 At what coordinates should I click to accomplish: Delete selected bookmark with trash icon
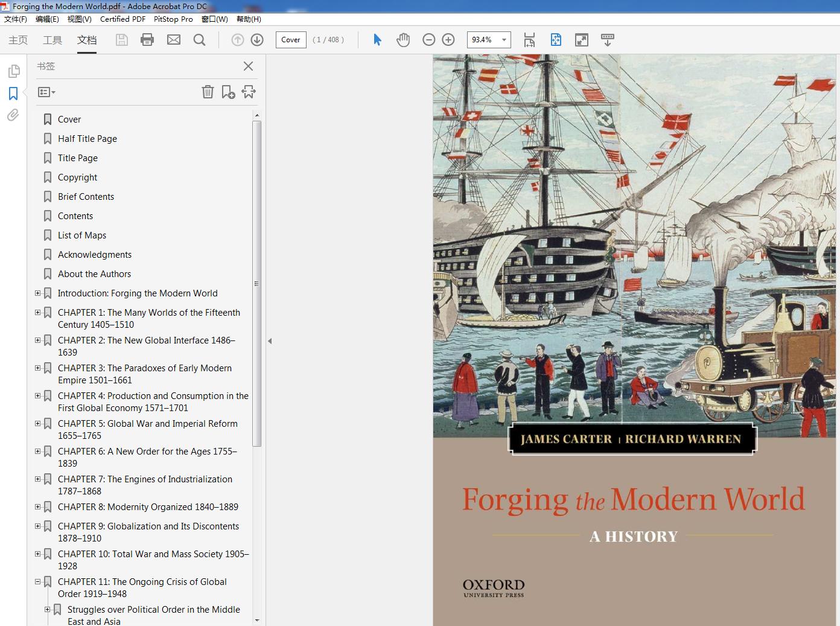[208, 92]
